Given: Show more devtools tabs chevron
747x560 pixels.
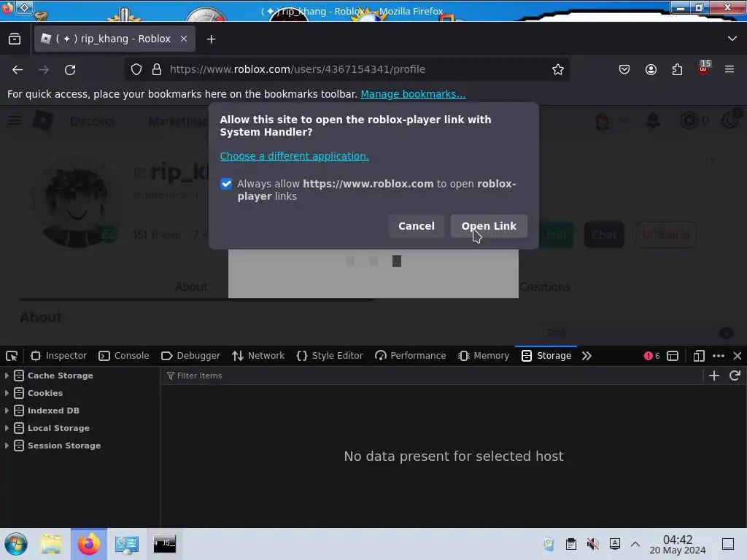Looking at the screenshot, I should click(x=587, y=356).
